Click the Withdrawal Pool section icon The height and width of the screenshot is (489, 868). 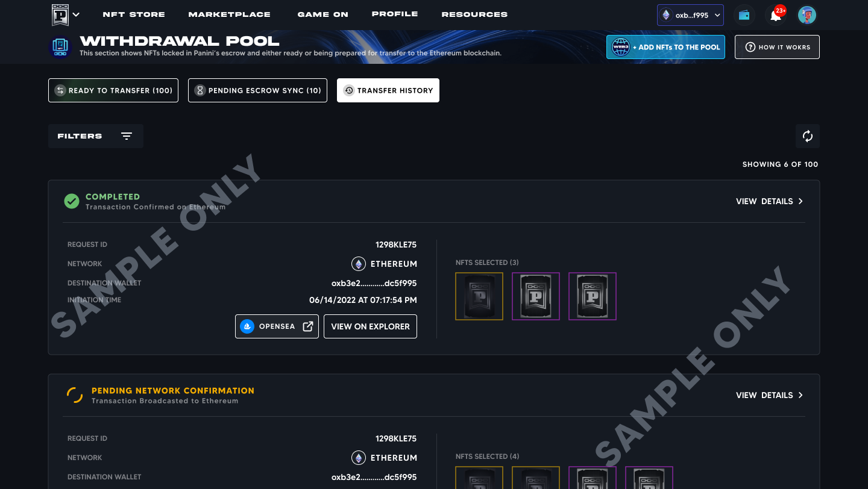point(60,47)
